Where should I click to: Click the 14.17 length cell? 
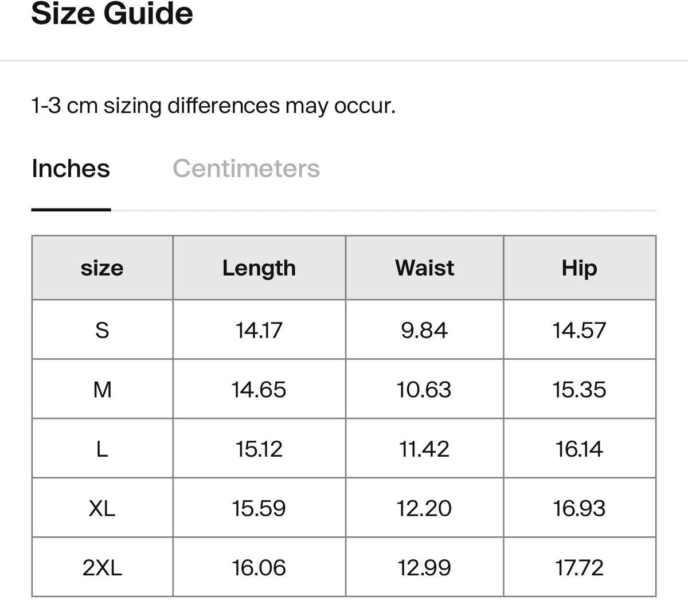259,330
